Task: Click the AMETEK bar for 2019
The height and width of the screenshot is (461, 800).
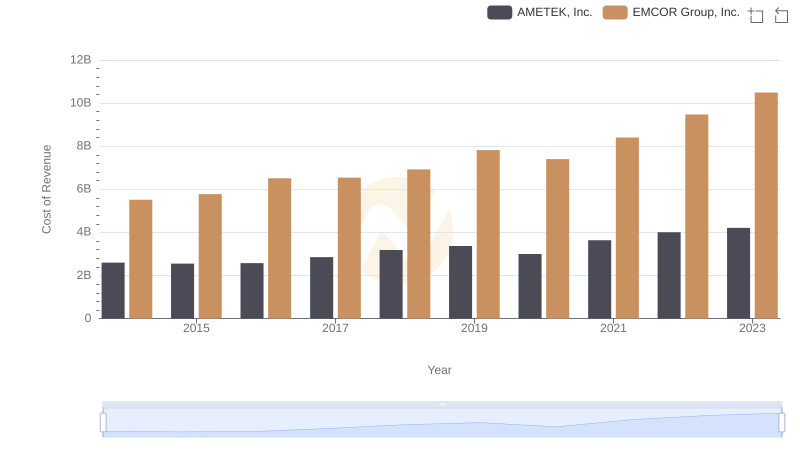Action: click(x=460, y=282)
